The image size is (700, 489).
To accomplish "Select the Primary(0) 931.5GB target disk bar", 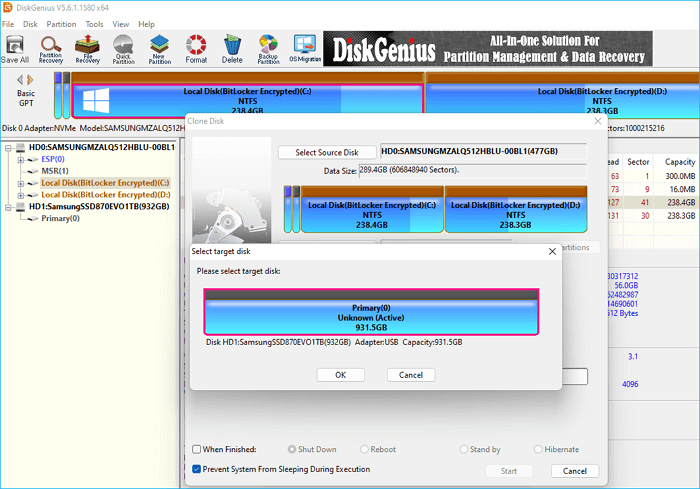I will 371,312.
